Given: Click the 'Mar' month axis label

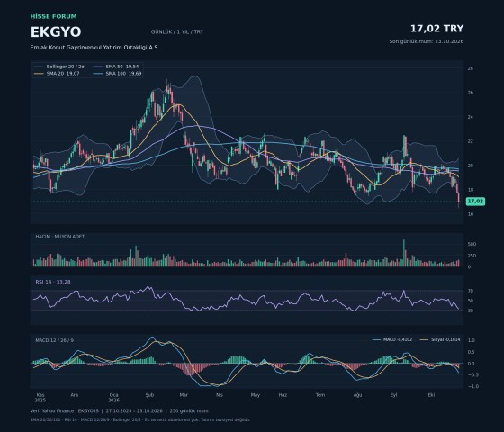Looking at the screenshot, I should 184,395.
